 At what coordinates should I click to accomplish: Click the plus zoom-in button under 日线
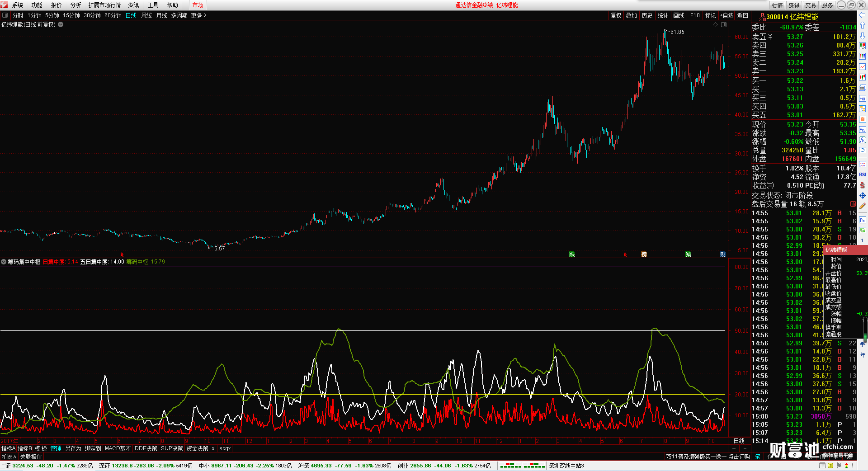(734, 448)
